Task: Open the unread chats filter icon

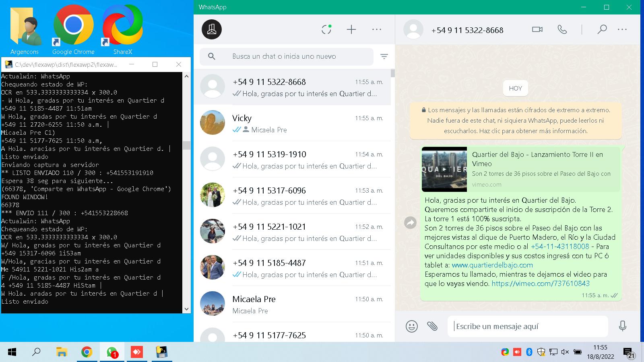Action: pyautogui.click(x=384, y=57)
